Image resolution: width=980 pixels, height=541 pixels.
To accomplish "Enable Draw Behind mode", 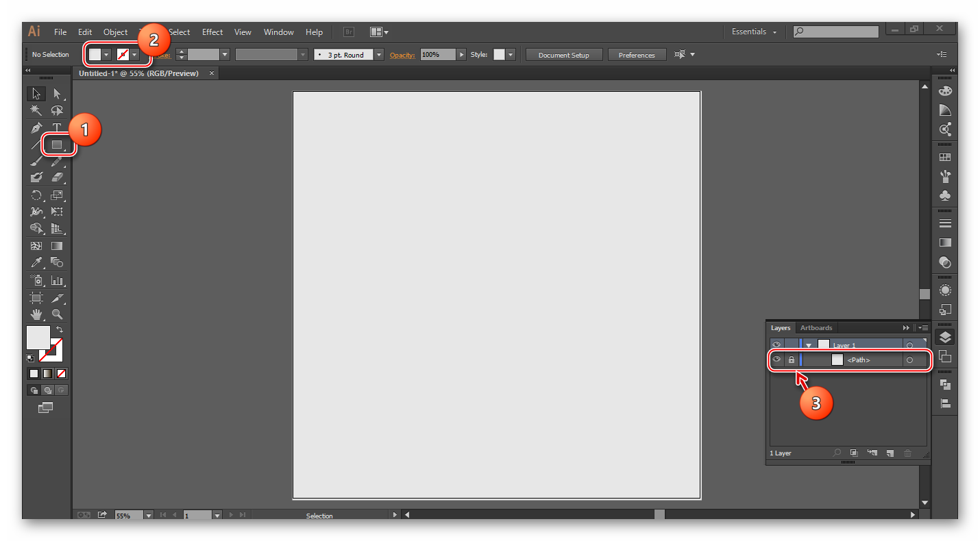I will coord(47,390).
